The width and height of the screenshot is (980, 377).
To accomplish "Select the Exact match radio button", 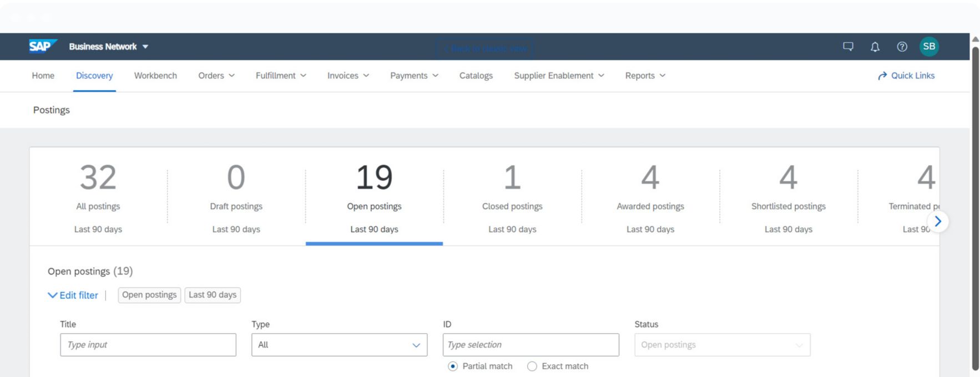I will click(532, 366).
